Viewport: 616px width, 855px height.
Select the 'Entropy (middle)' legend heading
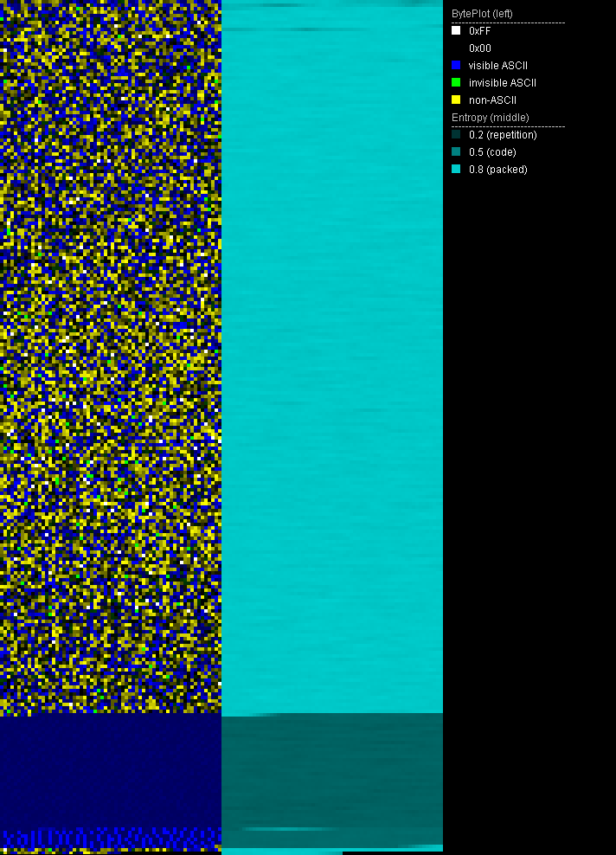tap(490, 118)
